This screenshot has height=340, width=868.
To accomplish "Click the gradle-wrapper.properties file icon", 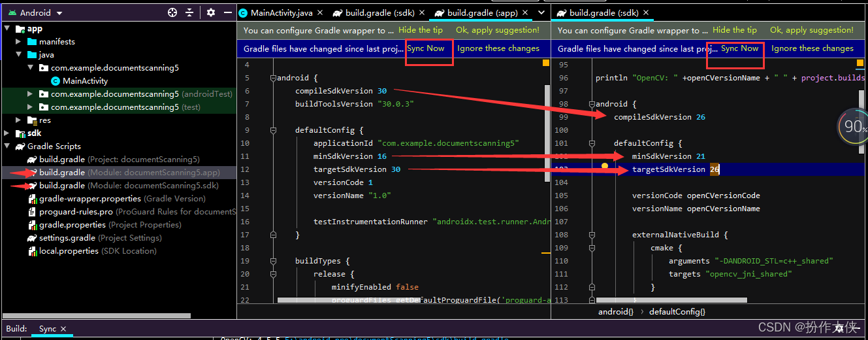I will [x=32, y=199].
